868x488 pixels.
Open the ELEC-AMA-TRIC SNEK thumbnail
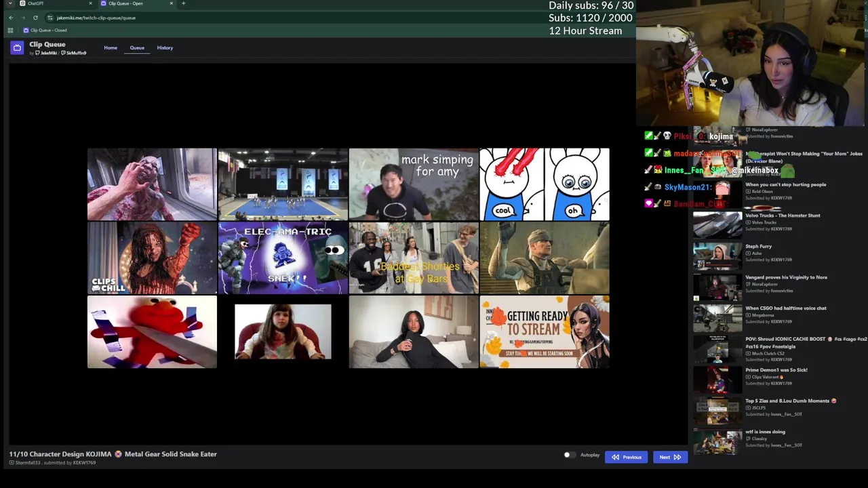click(283, 258)
